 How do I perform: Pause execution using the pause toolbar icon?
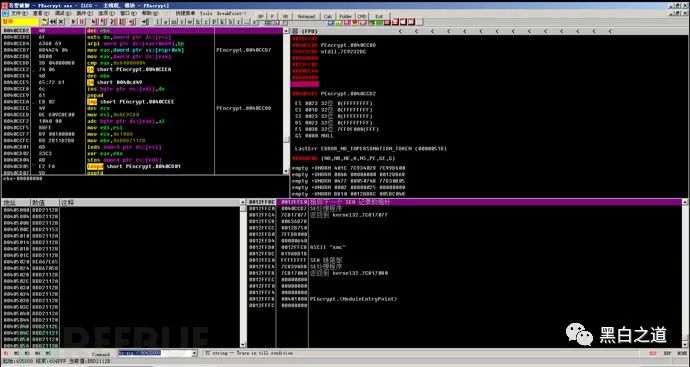coord(81,22)
